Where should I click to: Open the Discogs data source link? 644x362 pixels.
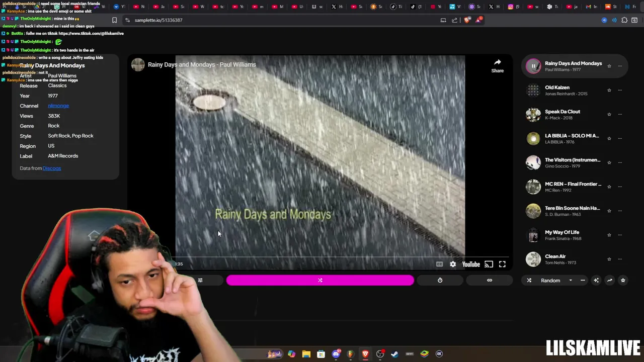[52, 168]
